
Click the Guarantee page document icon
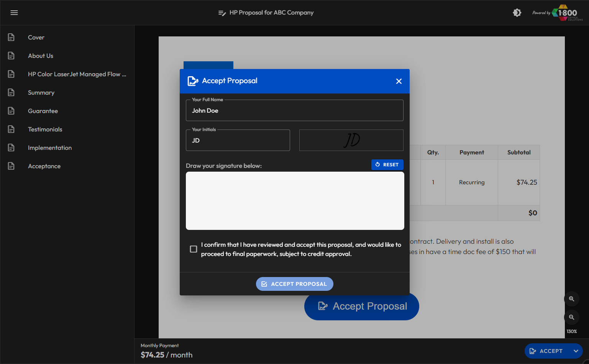[11, 111]
